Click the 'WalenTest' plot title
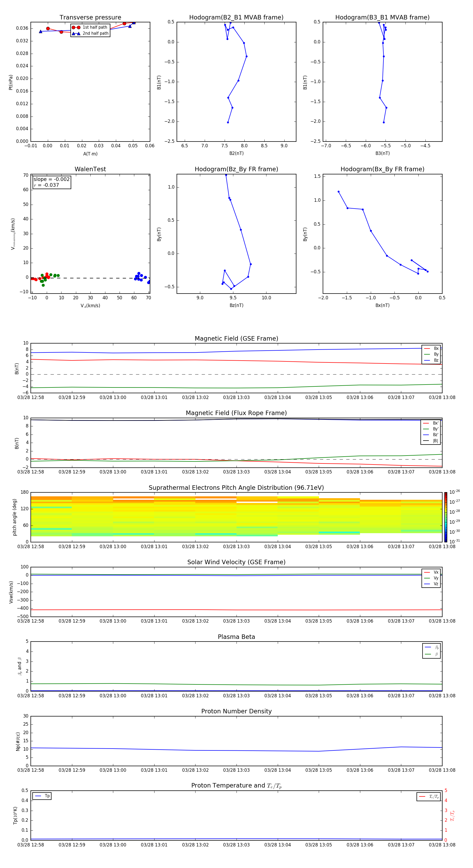473x868 pixels. tap(90, 169)
